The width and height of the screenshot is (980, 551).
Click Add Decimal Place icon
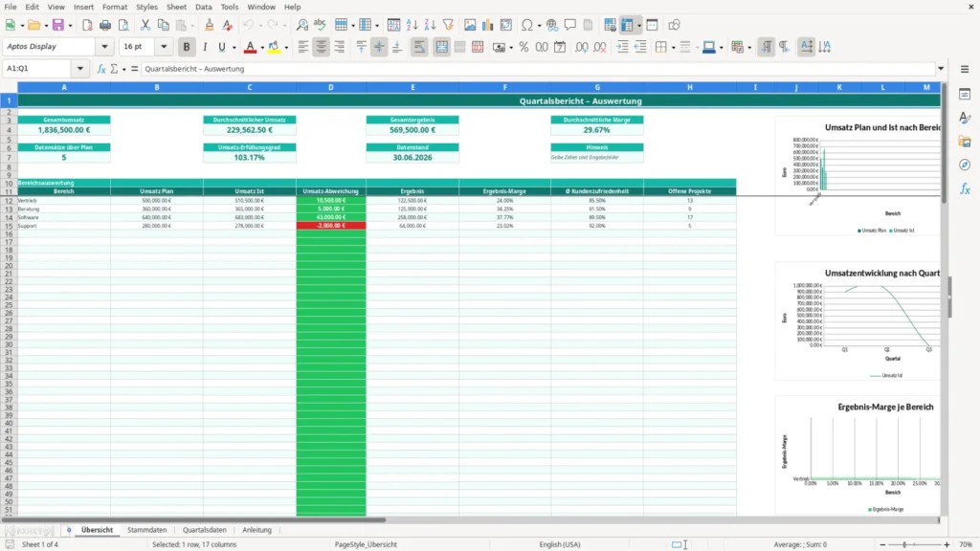(x=581, y=47)
